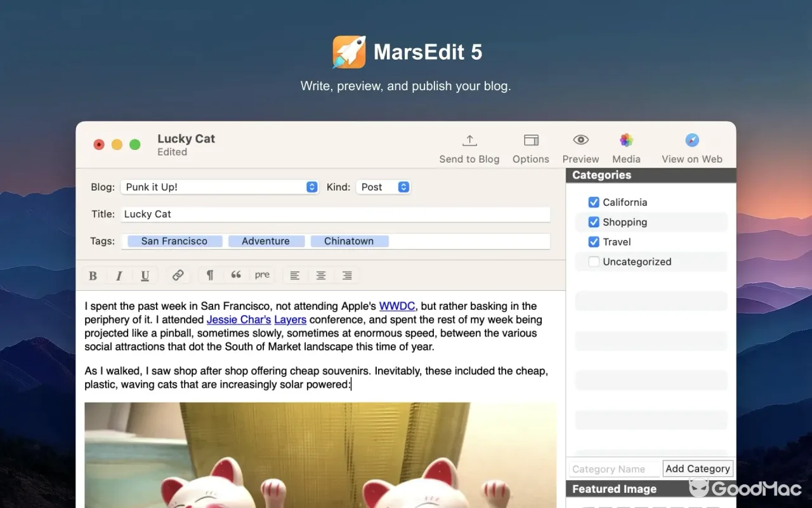Apply paragraph formatting with the pilcrow icon
Screen dimensions: 812x508
210,276
